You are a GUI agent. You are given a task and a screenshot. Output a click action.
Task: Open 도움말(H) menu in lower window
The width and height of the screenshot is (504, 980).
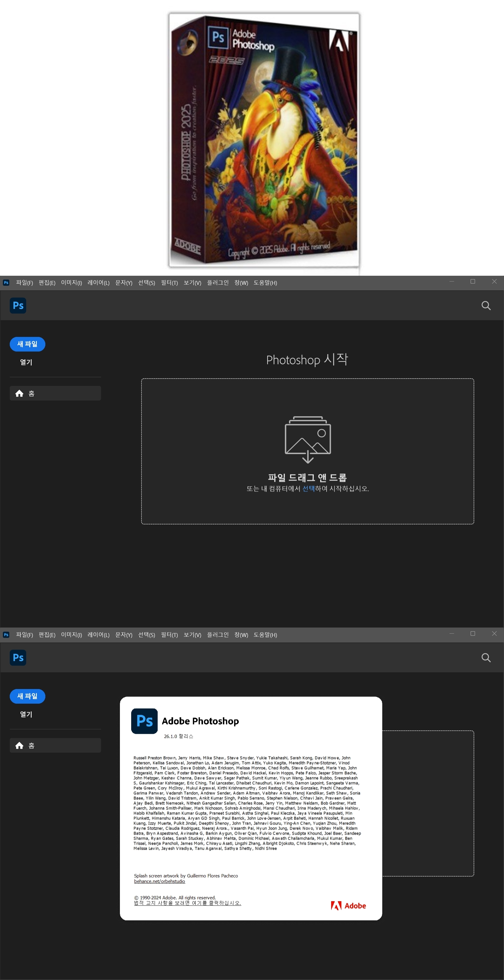point(265,635)
